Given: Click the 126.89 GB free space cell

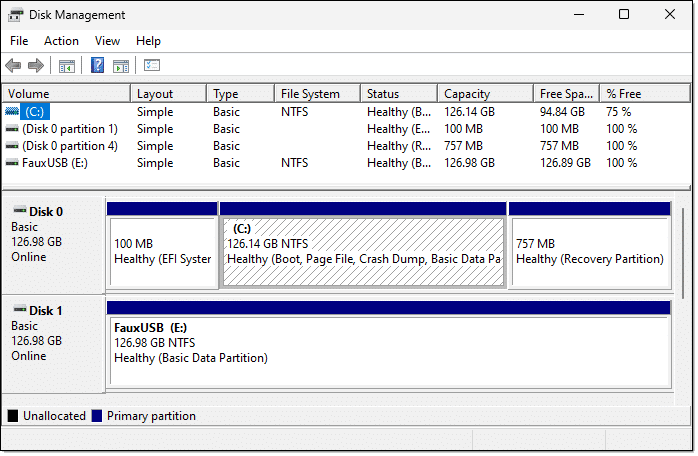Looking at the screenshot, I should coord(565,163).
